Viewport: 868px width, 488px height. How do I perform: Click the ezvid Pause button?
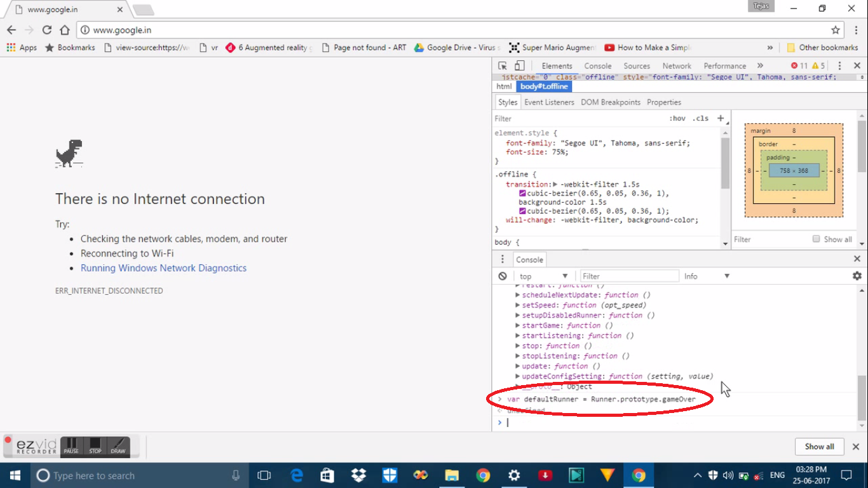[x=71, y=447]
